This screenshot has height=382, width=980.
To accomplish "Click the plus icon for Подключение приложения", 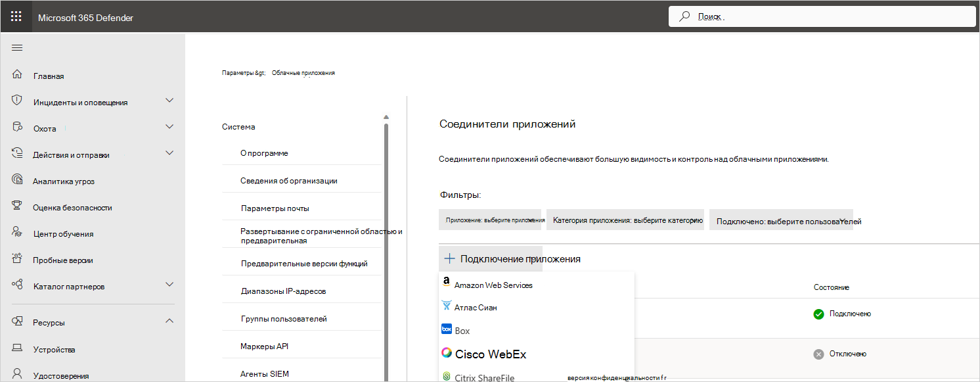I will click(449, 259).
